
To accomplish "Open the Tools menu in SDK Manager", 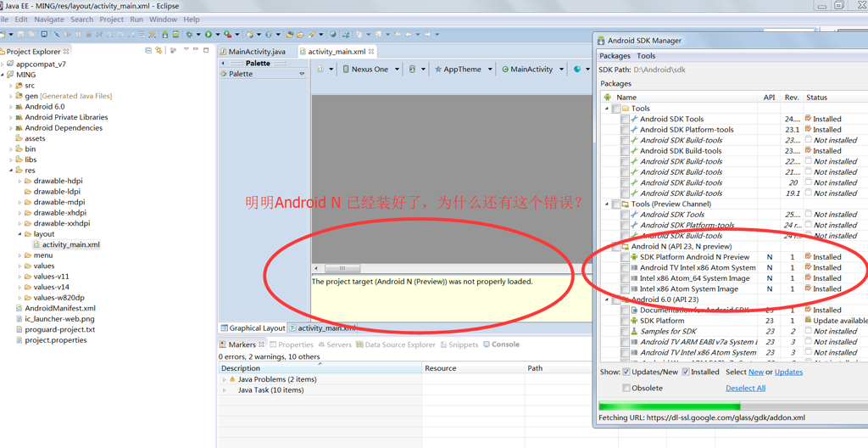I will pos(646,56).
